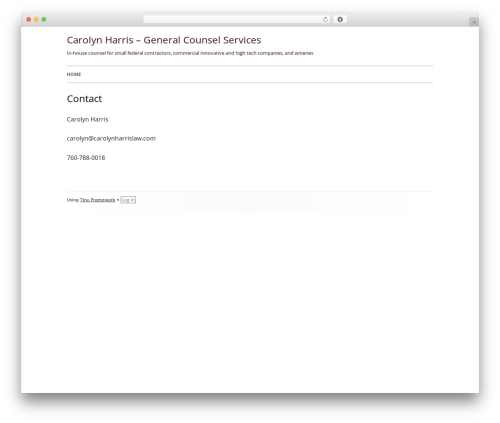Go to the HOME menu item
The image size is (500, 423).
click(x=74, y=74)
